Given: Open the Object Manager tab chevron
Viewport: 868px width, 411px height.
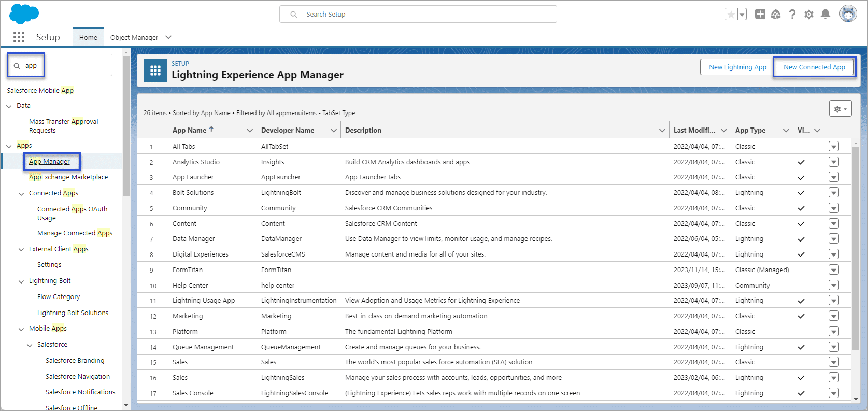Looking at the screenshot, I should click(x=168, y=37).
